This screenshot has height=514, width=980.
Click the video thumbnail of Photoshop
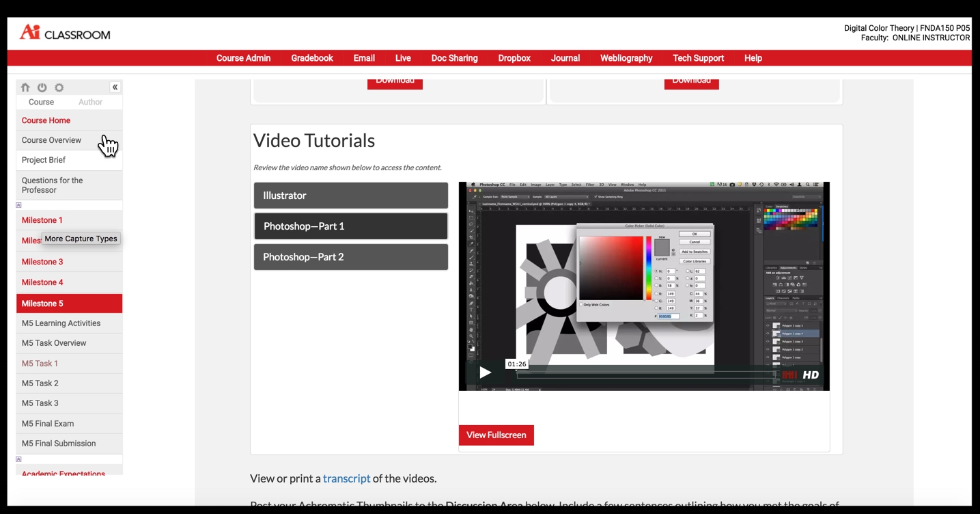pyautogui.click(x=644, y=286)
